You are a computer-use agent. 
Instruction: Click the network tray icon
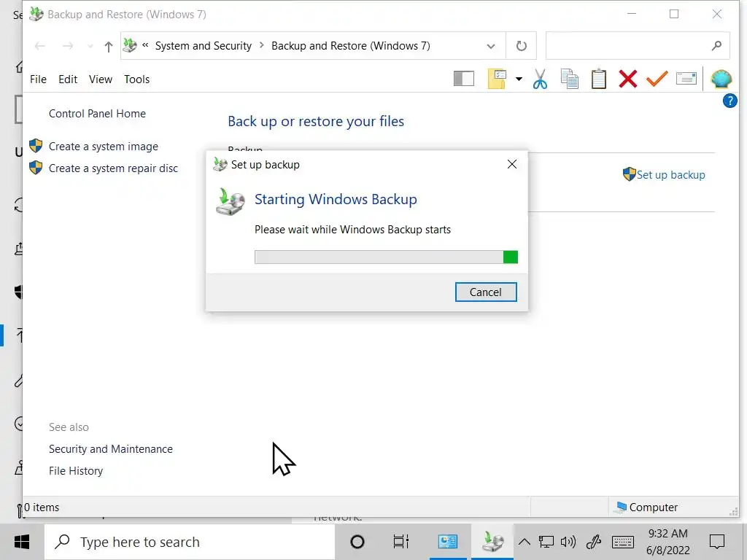pos(546,542)
